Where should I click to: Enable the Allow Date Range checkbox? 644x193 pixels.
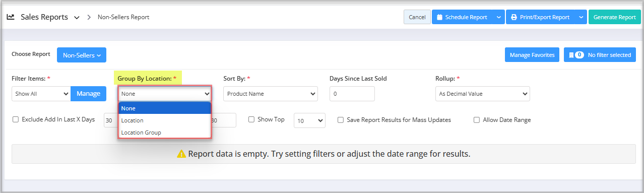(x=477, y=120)
